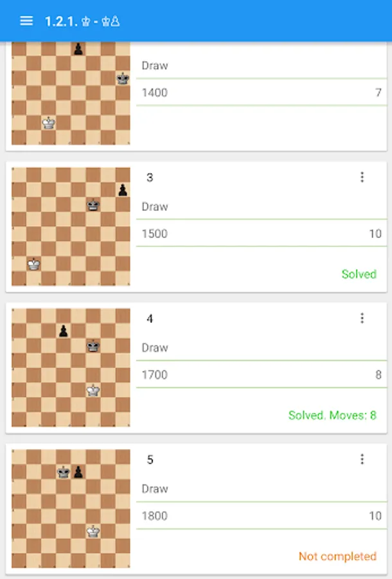Open the hamburger navigation menu
Viewport: 392px width, 579px height.
pyautogui.click(x=26, y=21)
